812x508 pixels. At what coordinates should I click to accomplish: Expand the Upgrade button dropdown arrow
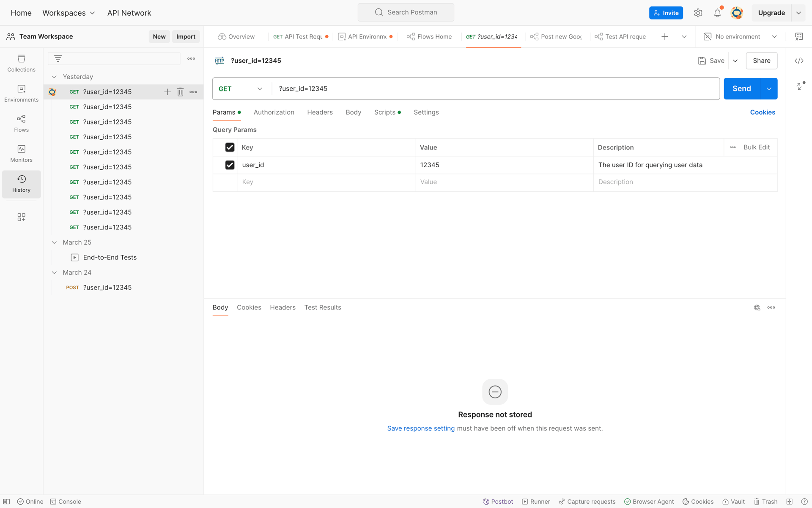(798, 13)
